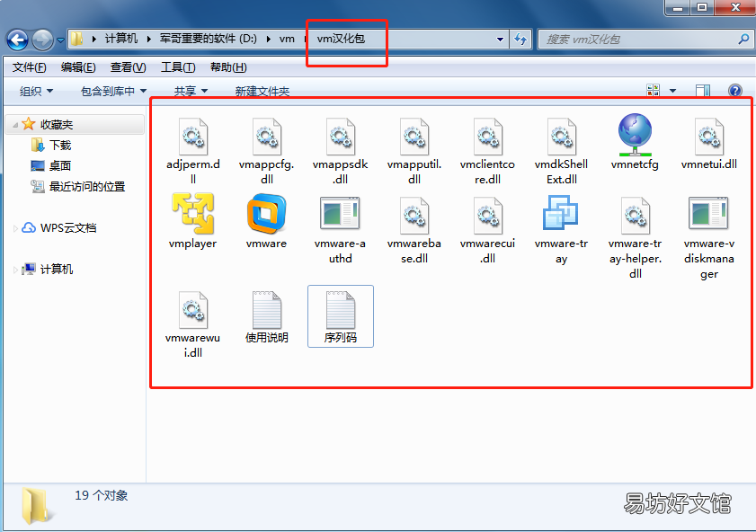Image resolution: width=756 pixels, height=532 pixels.
Task: Click the vm汉化包 breadcrumb segment
Action: (341, 39)
